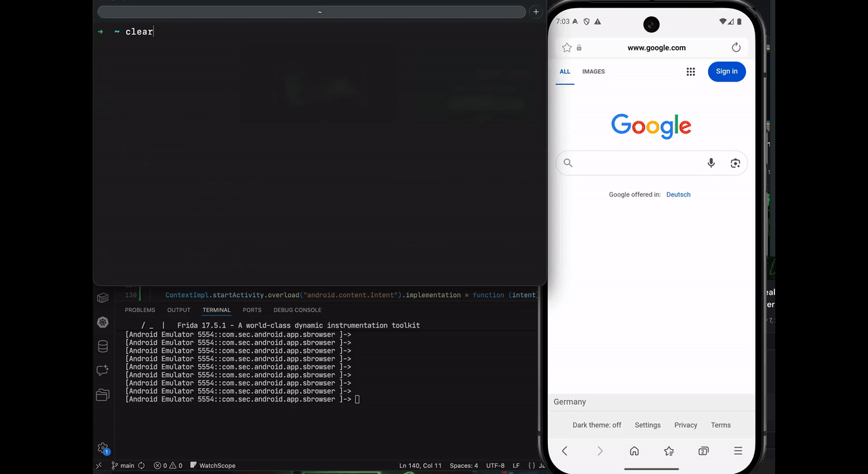Click the 'clear' command text in terminal
The image size is (868, 474).
[x=139, y=32]
